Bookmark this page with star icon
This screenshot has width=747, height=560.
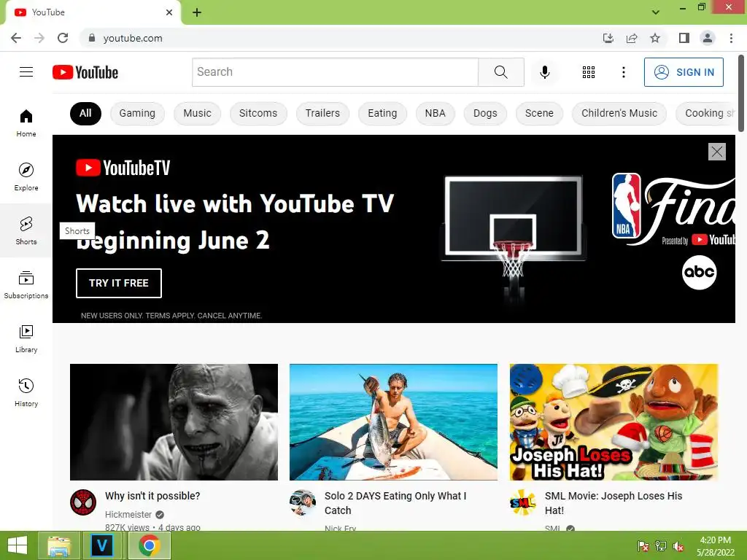[x=655, y=38]
